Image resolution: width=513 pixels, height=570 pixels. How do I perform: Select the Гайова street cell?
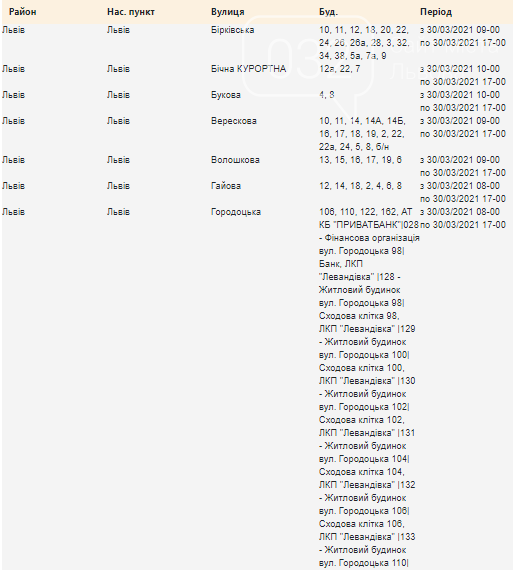tap(226, 186)
